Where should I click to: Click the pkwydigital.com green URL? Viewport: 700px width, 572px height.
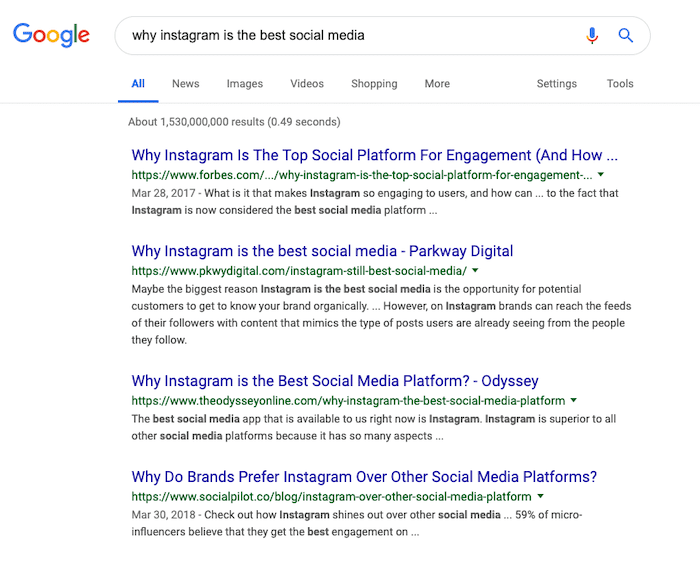point(299,271)
